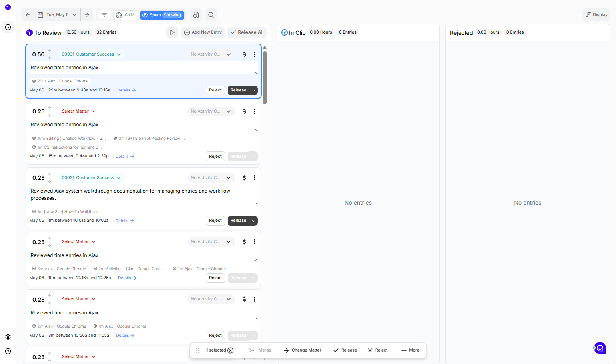Toggle billable dollar sign on the 10:56a entry
Screen dimensions: 616x364
[244, 299]
